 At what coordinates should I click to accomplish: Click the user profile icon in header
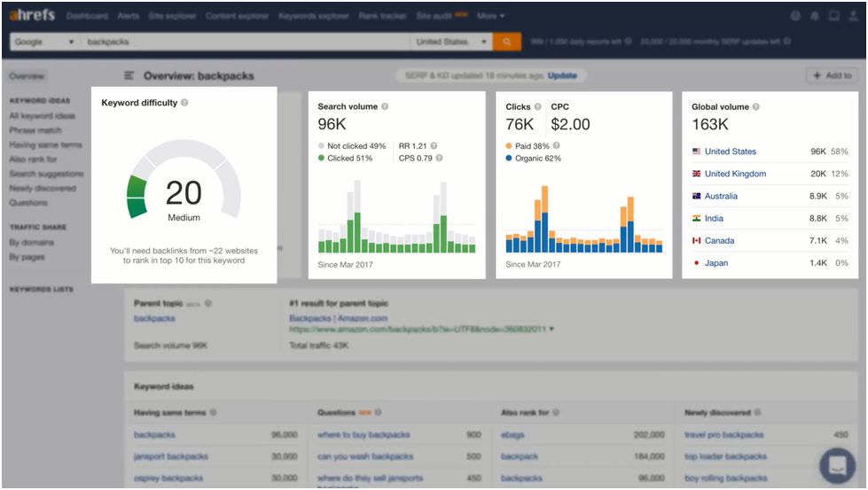tap(853, 16)
